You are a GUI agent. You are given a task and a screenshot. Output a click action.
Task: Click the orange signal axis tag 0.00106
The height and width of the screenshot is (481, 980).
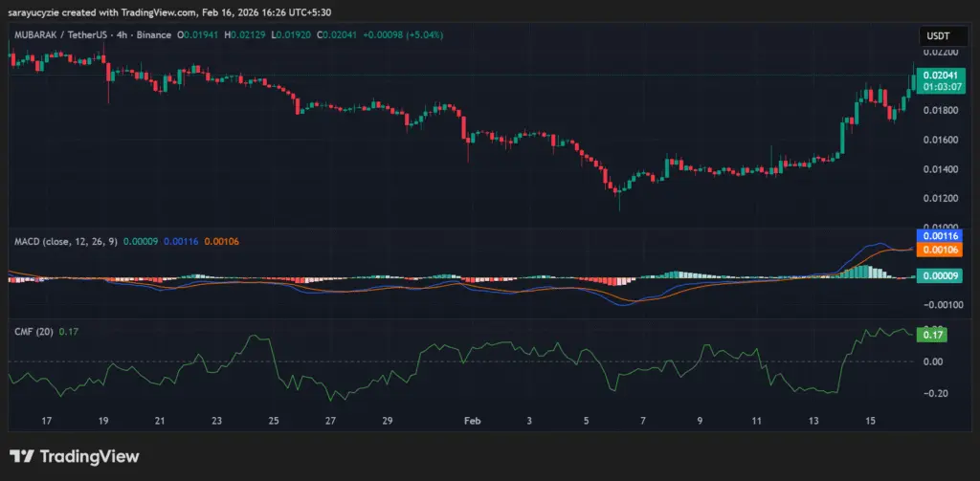[x=938, y=249]
